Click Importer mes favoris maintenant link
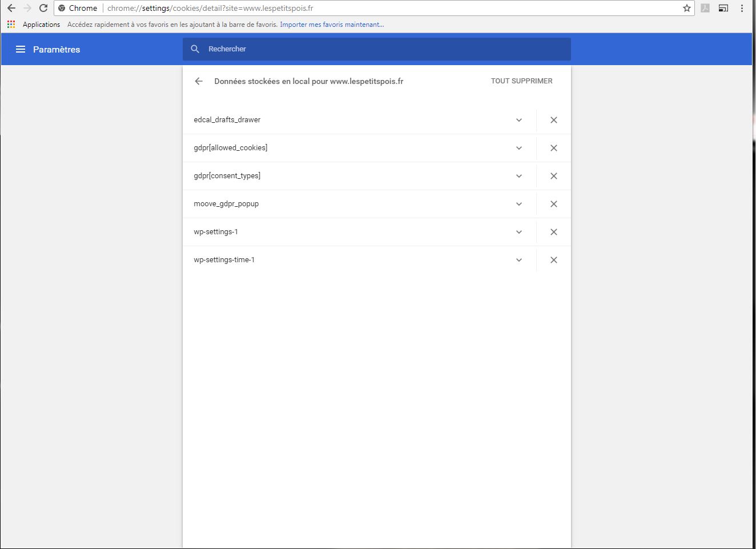756x549 pixels. coord(332,25)
